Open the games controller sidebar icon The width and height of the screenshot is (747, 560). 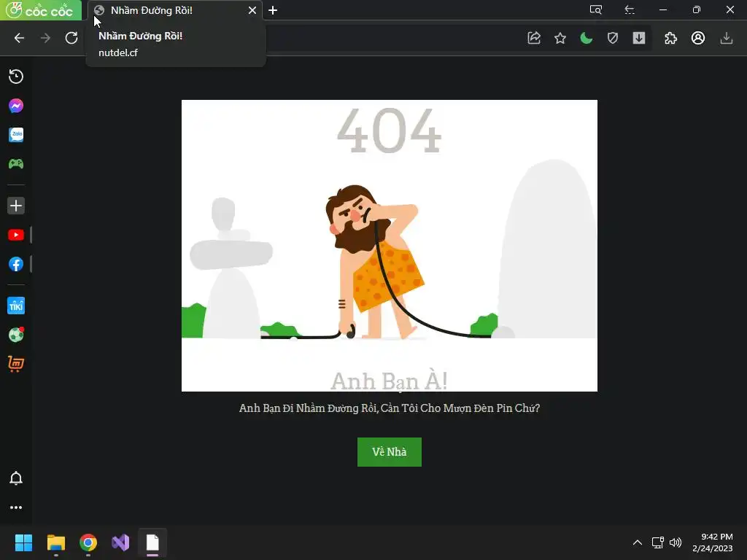point(16,164)
